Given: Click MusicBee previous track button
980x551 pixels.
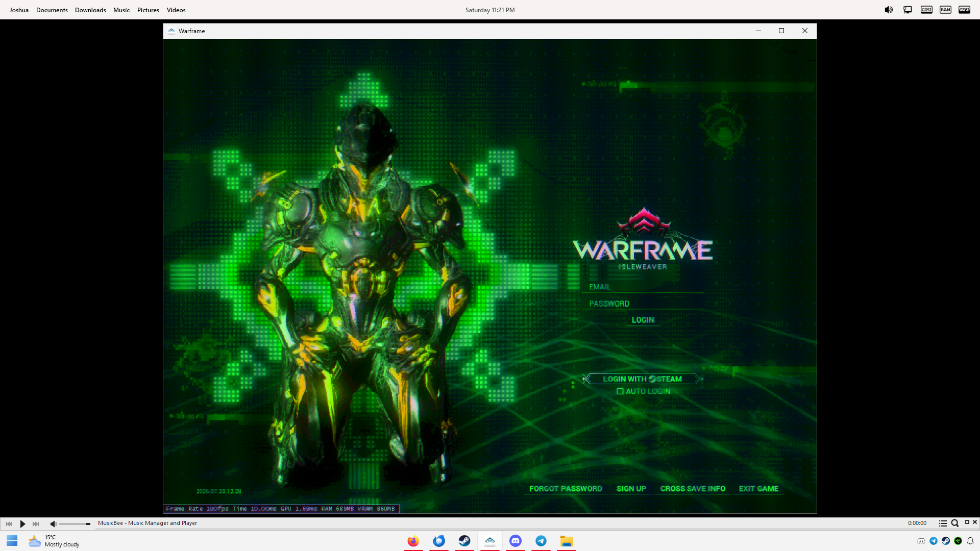Looking at the screenshot, I should pyautogui.click(x=9, y=523).
